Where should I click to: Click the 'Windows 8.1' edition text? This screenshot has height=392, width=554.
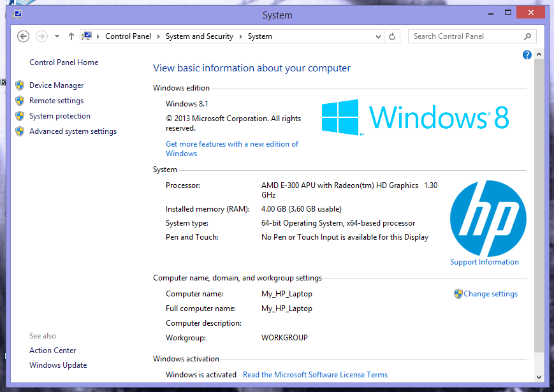(x=187, y=104)
